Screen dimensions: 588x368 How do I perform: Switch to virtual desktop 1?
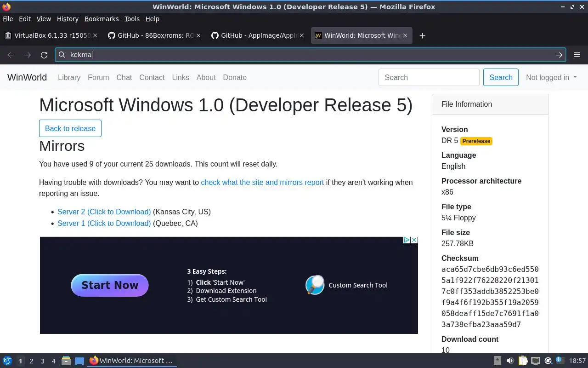click(x=20, y=361)
